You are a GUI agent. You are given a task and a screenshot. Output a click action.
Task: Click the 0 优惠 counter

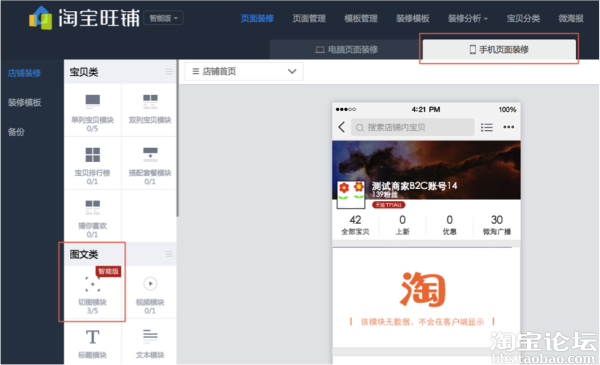pos(449,225)
